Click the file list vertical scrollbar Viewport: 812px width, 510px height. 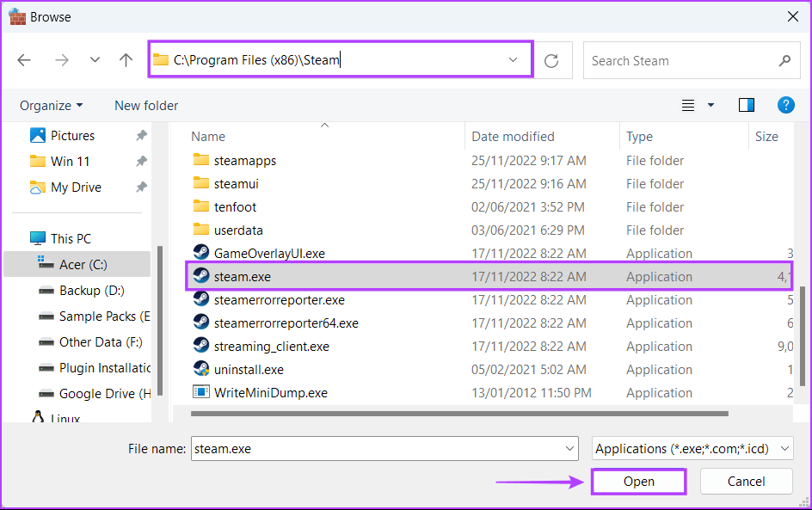click(x=803, y=335)
